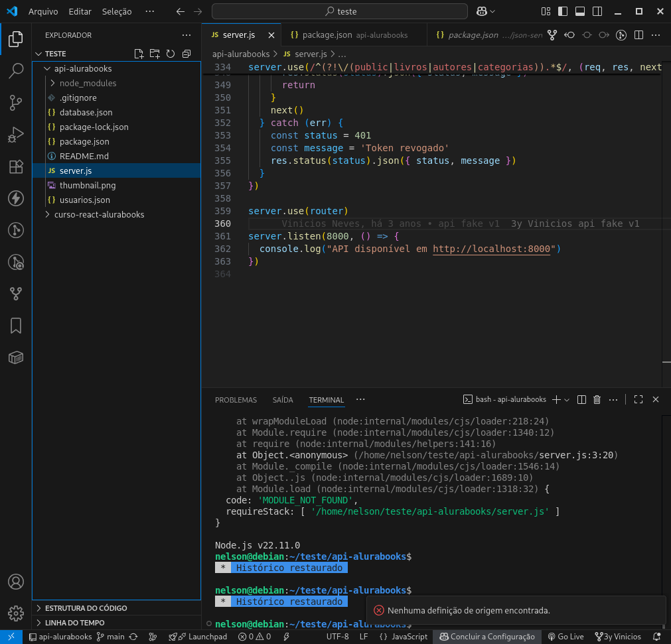
Task: Split the editor to the right
Action: (x=638, y=35)
